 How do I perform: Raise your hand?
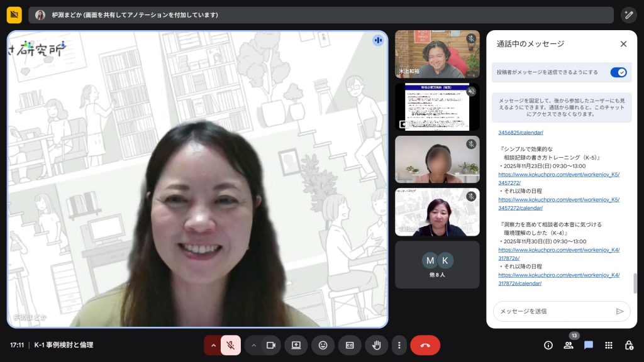[x=376, y=345]
